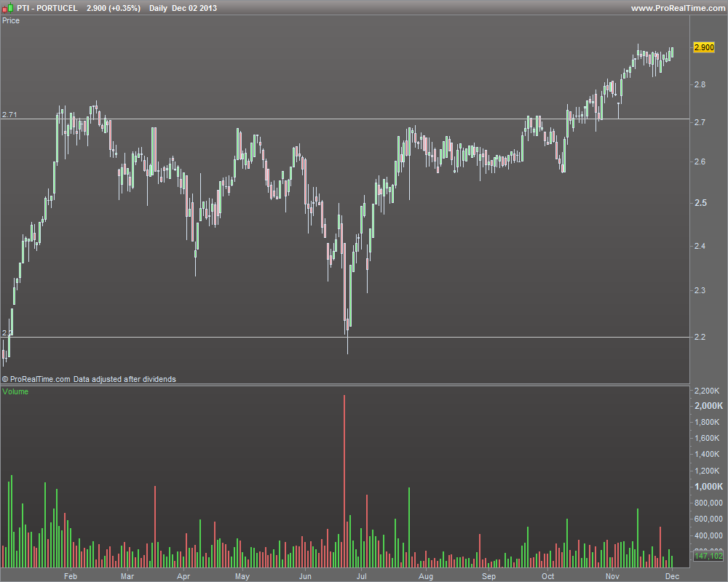Click the Oct marker on time axis
This screenshot has width=728, height=582.
548,576
